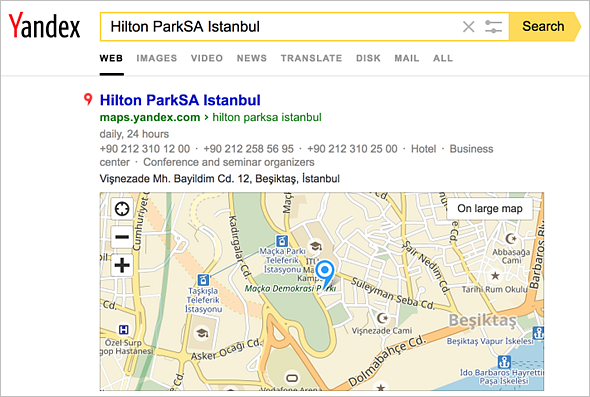Select Maçka Parkı Teleferik station icon
Image resolution: width=590 pixels, height=397 pixels.
[x=281, y=240]
